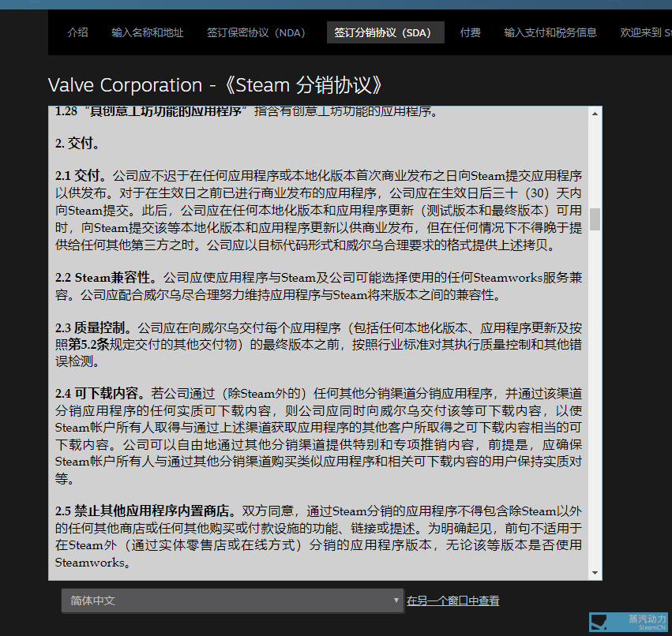The image size is (672, 636).
Task: Click the page title Valve Corporation -《Steam 分销协议》
Action: pos(215,84)
